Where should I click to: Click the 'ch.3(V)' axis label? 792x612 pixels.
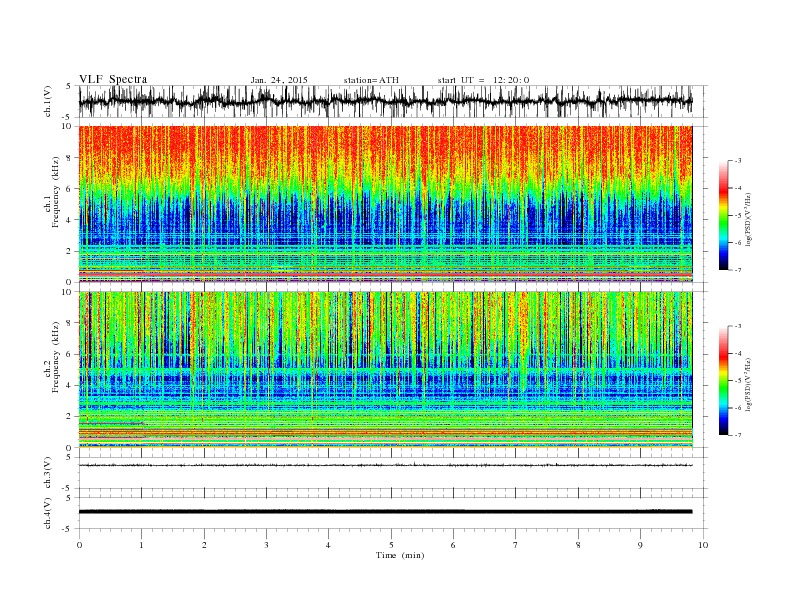(x=48, y=473)
